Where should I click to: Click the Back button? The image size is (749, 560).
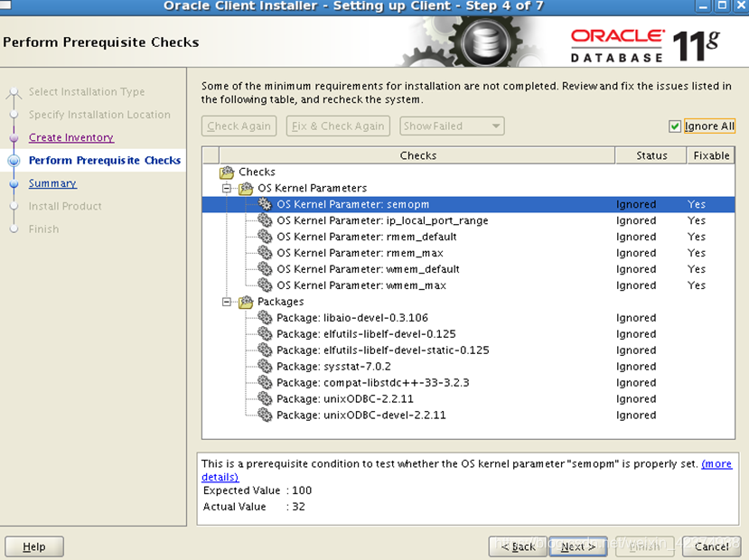point(518,546)
